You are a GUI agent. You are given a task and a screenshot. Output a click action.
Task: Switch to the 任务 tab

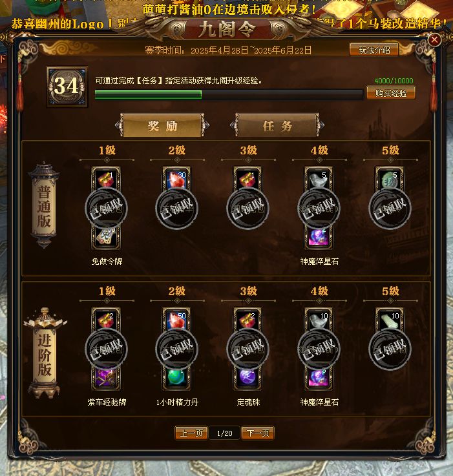(x=277, y=125)
